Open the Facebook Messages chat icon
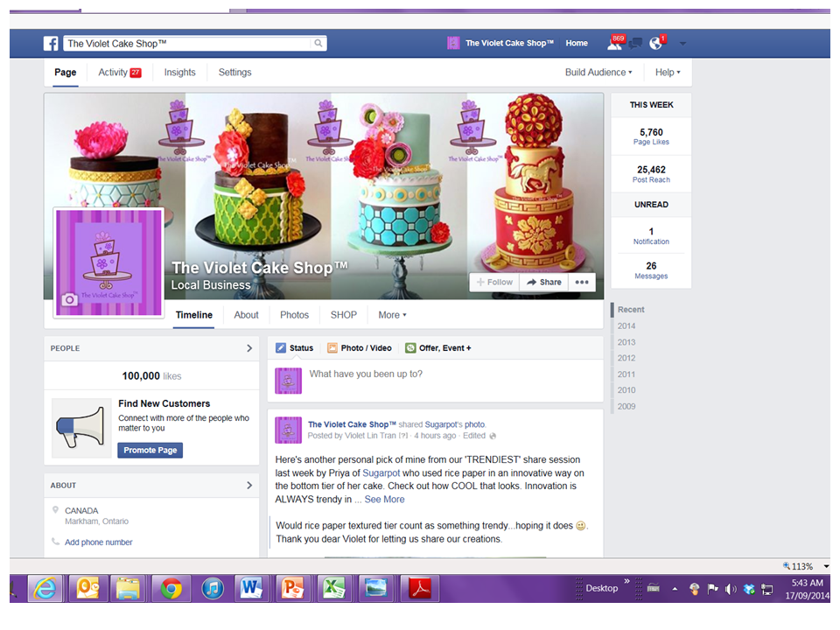 pyautogui.click(x=635, y=42)
